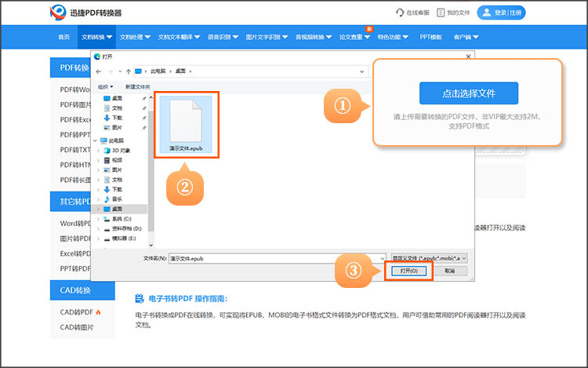Open the 文档文本翻译 navigation menu
Viewport: 588px width, 368px height.
[x=179, y=37]
